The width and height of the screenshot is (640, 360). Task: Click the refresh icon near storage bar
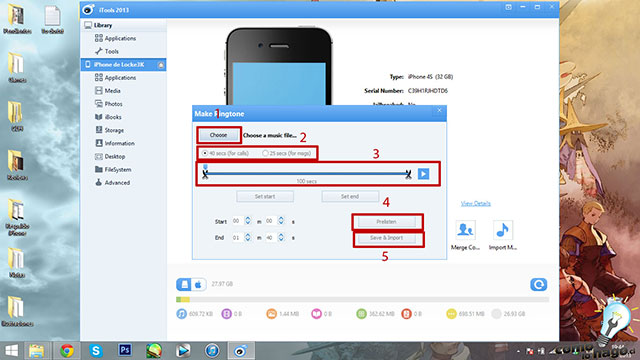coord(538,284)
